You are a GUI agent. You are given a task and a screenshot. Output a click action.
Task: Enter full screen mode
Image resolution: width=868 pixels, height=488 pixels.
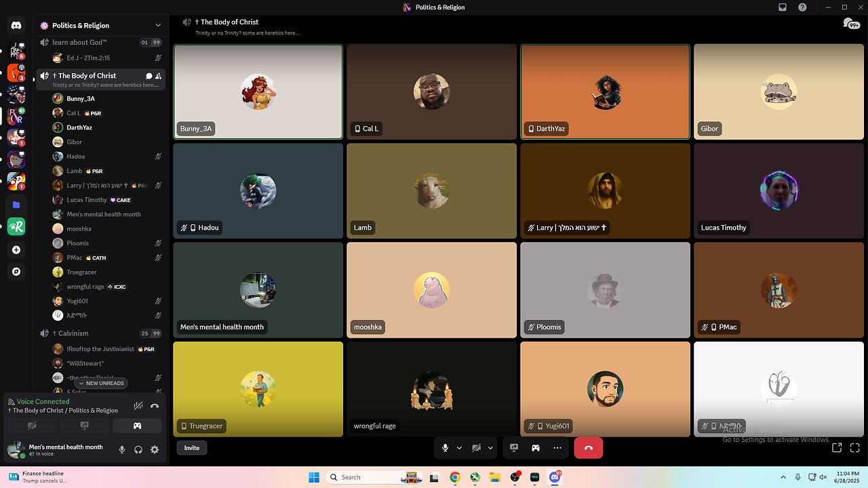tap(854, 447)
